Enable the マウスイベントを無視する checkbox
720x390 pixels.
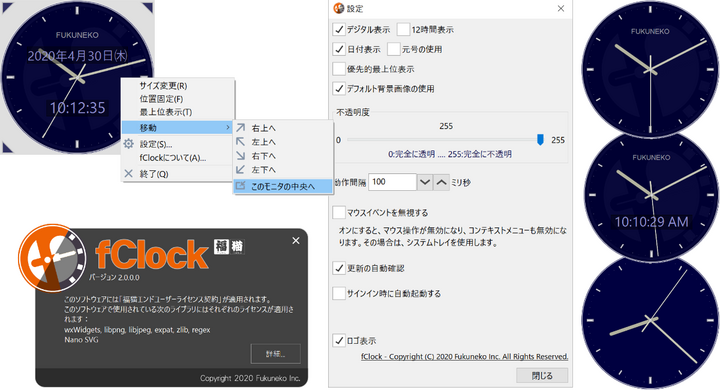click(x=339, y=212)
